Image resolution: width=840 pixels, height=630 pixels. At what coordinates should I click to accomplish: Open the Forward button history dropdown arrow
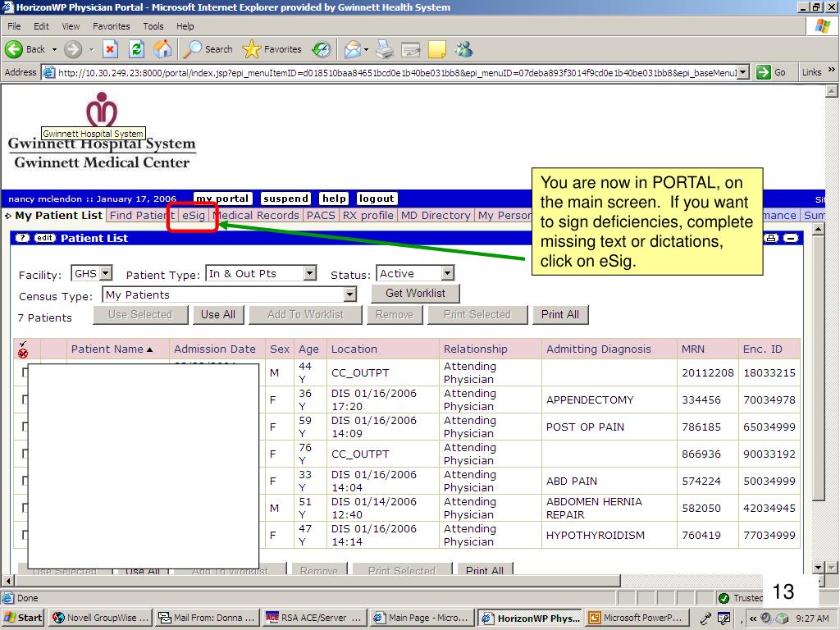pos(91,49)
